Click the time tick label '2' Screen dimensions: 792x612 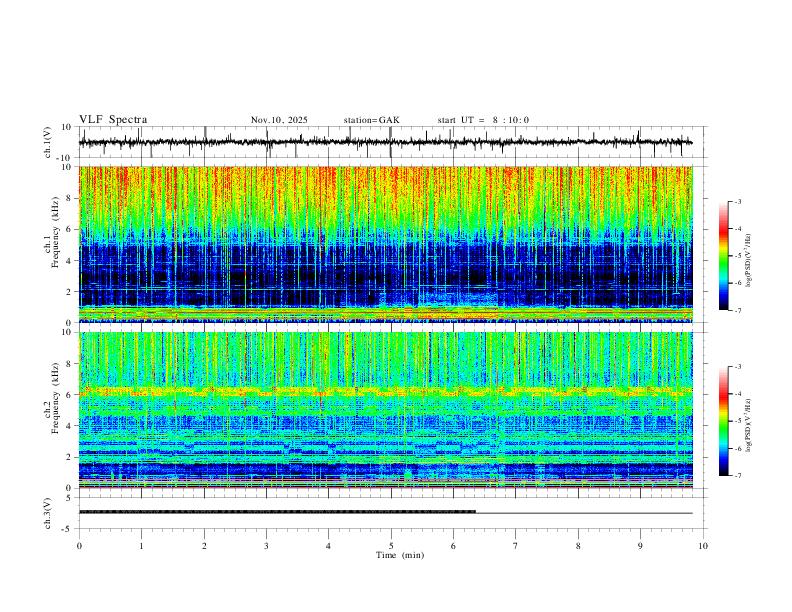coord(204,546)
